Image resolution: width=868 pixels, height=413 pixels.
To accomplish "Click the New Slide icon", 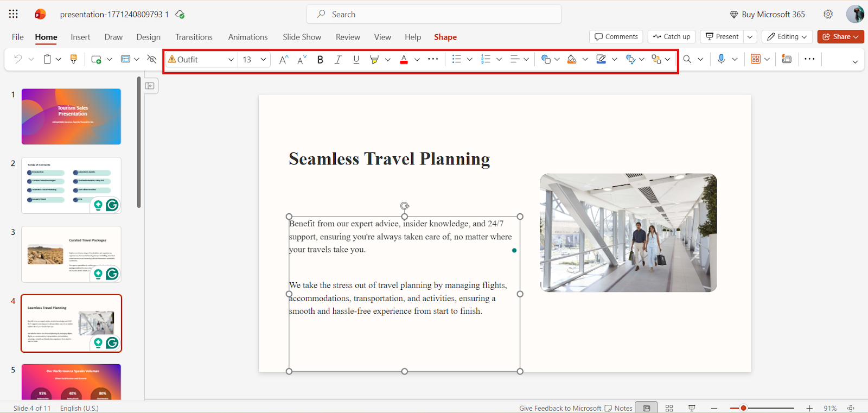I will pyautogui.click(x=96, y=59).
